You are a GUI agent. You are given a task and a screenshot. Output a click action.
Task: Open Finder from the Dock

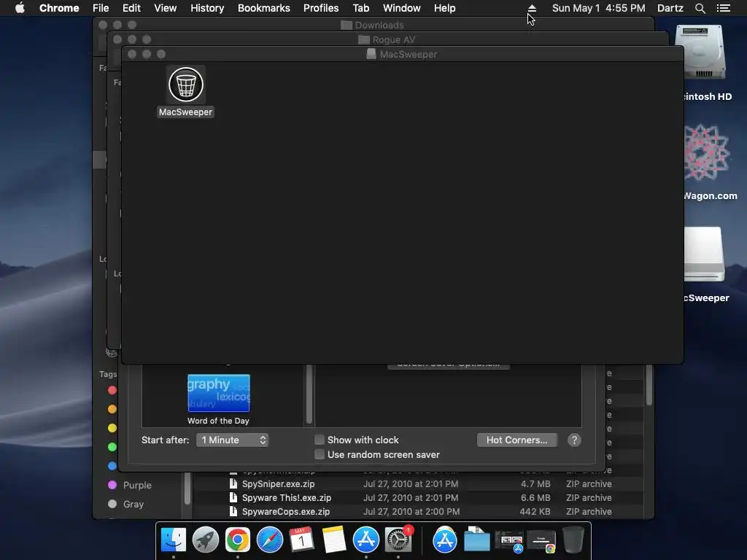[x=174, y=540]
